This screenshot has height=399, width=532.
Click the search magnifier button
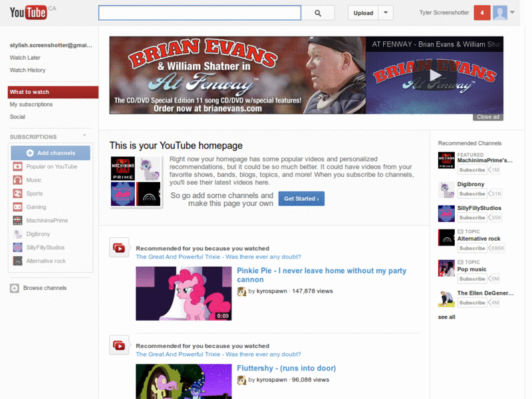(x=318, y=13)
